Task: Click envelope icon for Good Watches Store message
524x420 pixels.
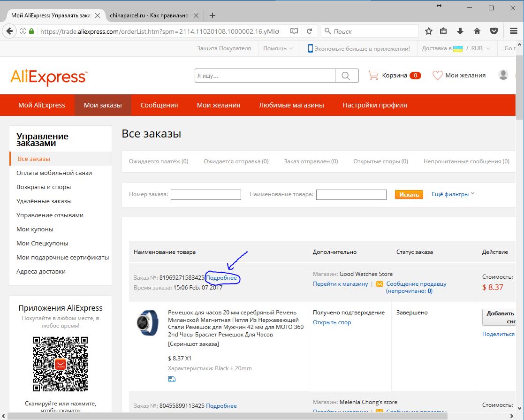Action: (380, 284)
